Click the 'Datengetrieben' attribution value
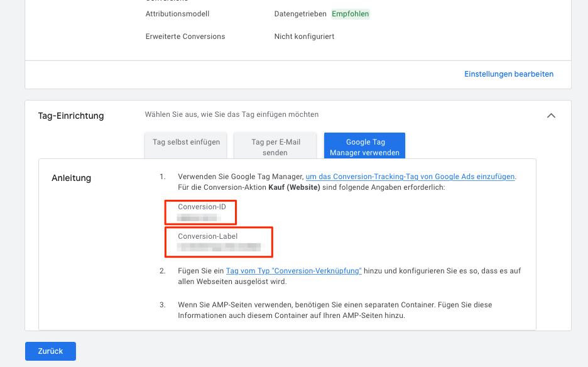588x367 pixels. pos(300,14)
